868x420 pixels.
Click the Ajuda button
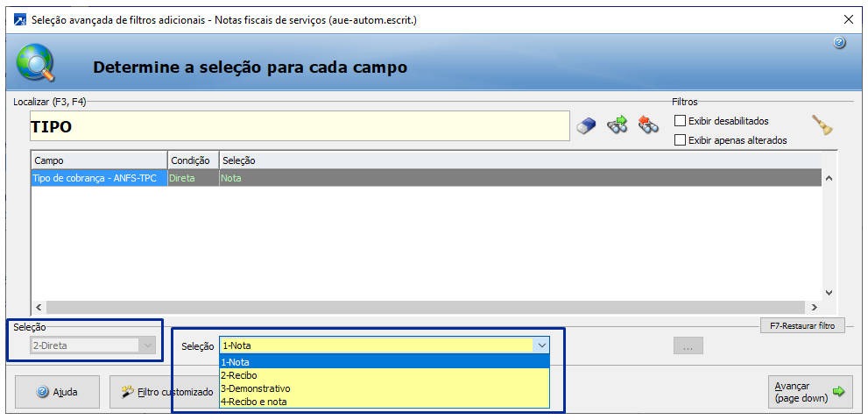pyautogui.click(x=58, y=392)
